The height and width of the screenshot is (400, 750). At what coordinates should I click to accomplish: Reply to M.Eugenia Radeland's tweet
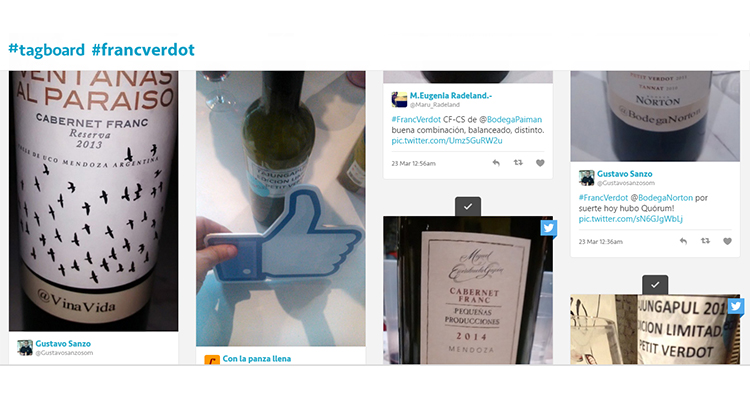[x=496, y=163]
